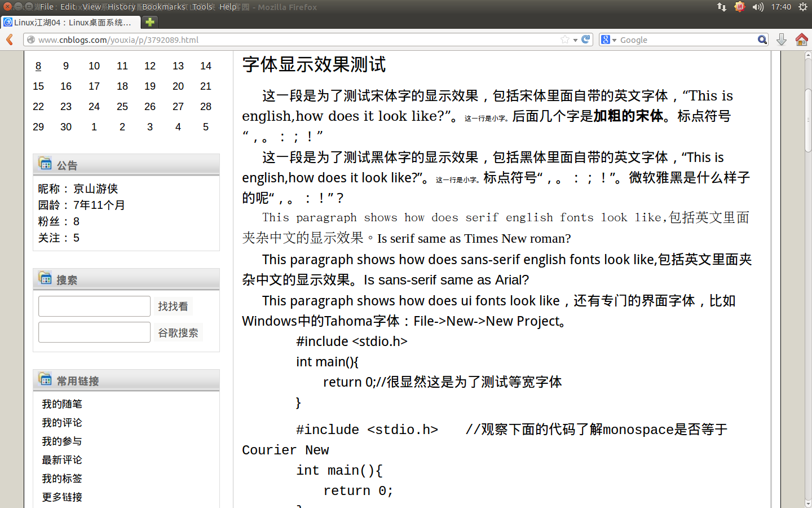The height and width of the screenshot is (508, 812).
Task: Open the Tools menu
Action: [x=202, y=7]
